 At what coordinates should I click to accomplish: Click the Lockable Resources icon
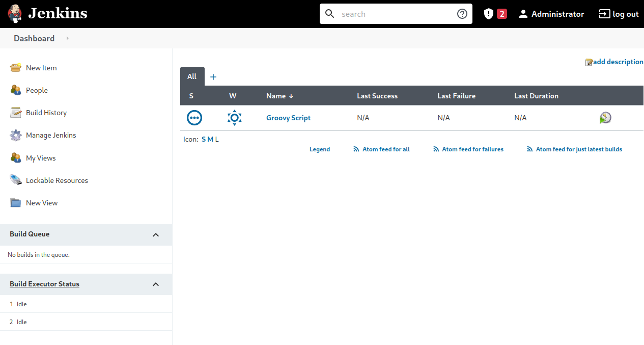[16, 180]
